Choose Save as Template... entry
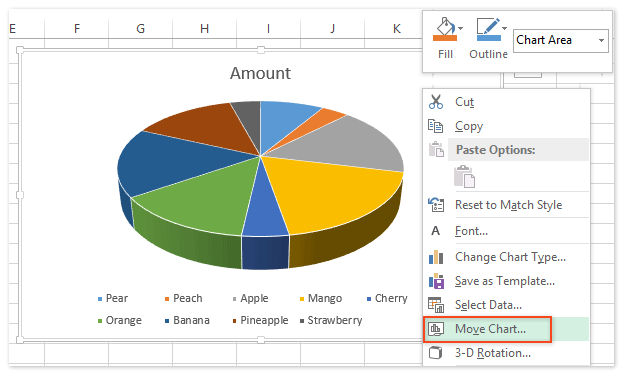The height and width of the screenshot is (374, 623). coord(505,281)
